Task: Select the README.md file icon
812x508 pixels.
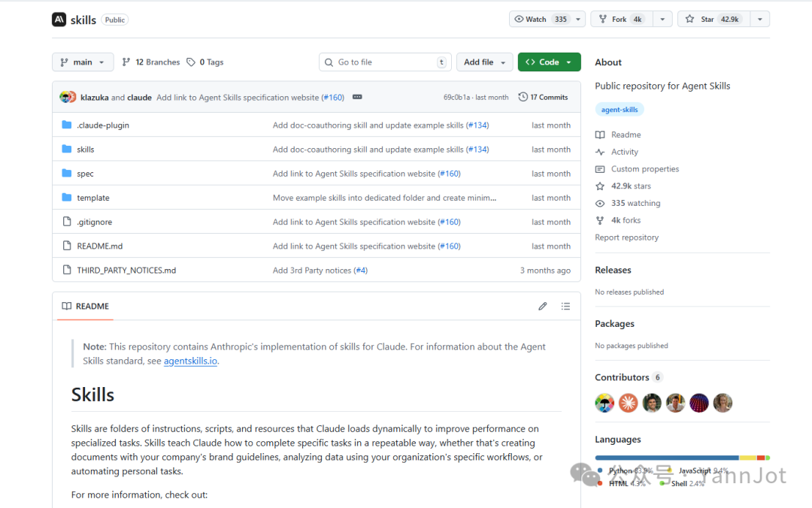Action: pos(68,246)
